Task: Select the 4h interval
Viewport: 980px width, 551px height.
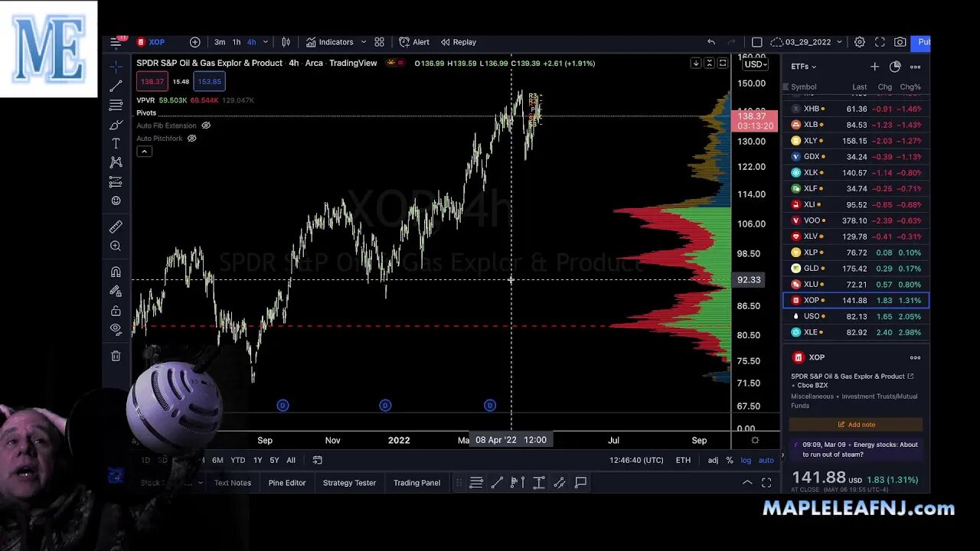Action: click(x=251, y=42)
